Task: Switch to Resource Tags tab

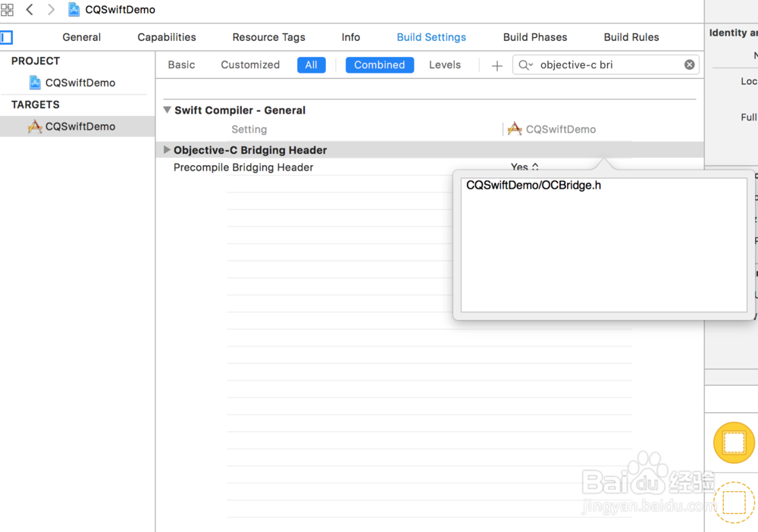Action: click(x=269, y=37)
